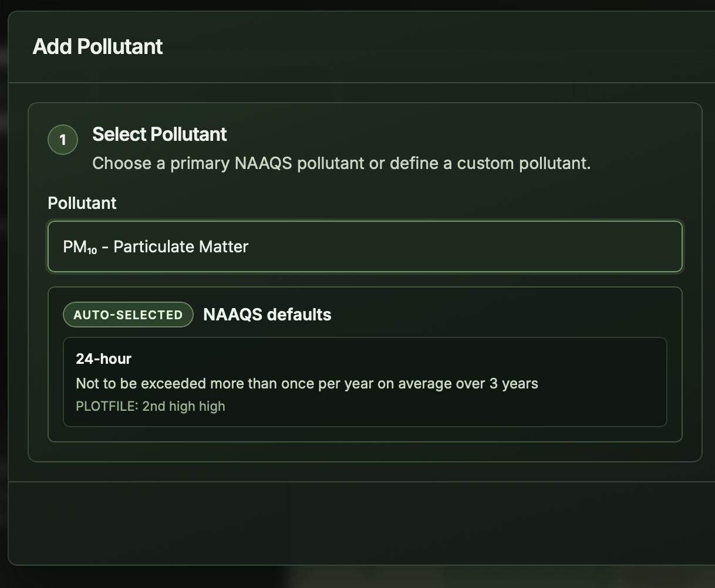Image resolution: width=715 pixels, height=588 pixels.
Task: Click the Choose a primary NAAQS description
Action: 340,163
